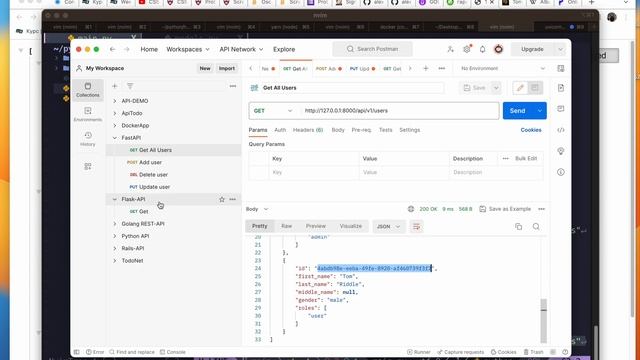Send the GET request
Viewport: 640px width, 360px height.
coord(518,111)
